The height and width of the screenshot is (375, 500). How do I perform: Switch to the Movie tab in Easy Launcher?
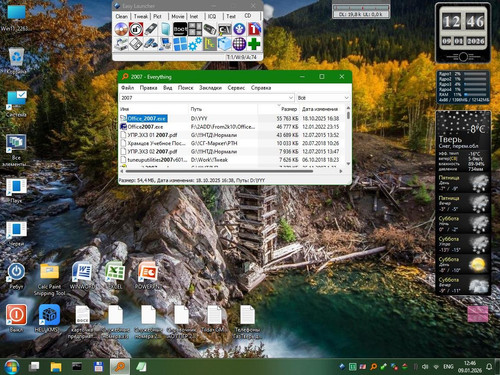click(x=178, y=16)
